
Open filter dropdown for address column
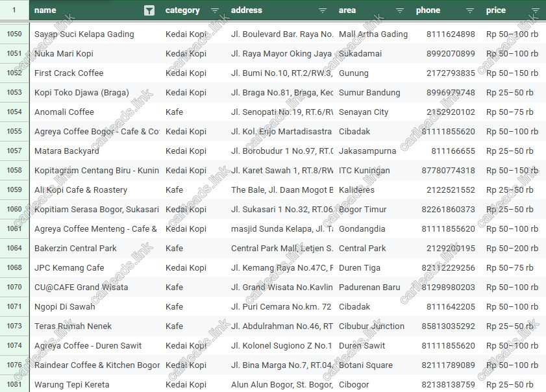[x=323, y=11]
